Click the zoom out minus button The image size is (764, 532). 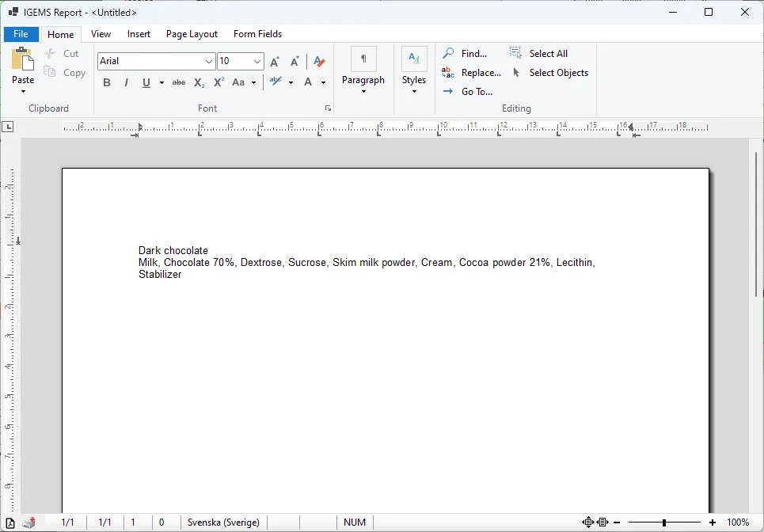coord(618,522)
